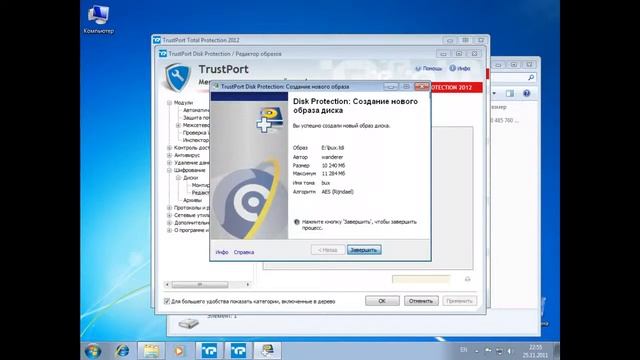Click the maximum value 11 284 МБ
Image resolution: width=640 pixels, height=360 pixels.
pos(333,174)
